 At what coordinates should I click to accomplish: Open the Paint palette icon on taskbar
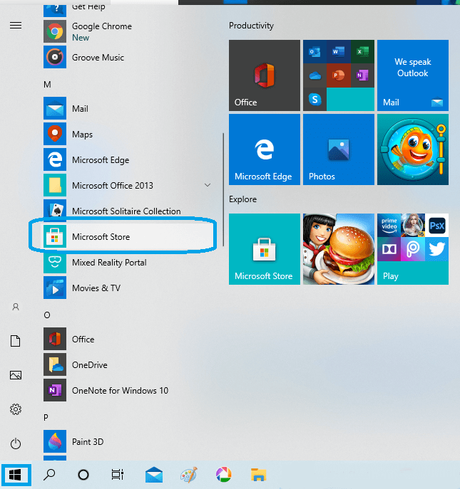click(189, 475)
